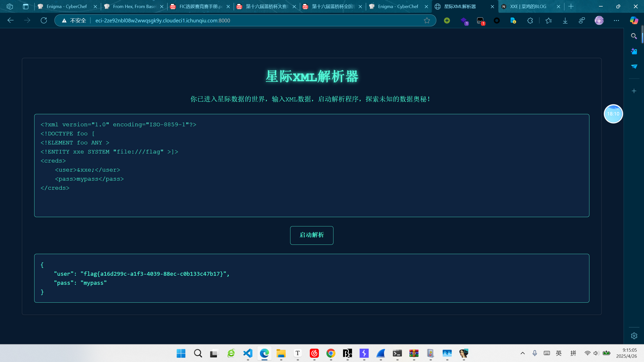Open the user profile avatar
The image size is (644, 362).
pos(599,20)
